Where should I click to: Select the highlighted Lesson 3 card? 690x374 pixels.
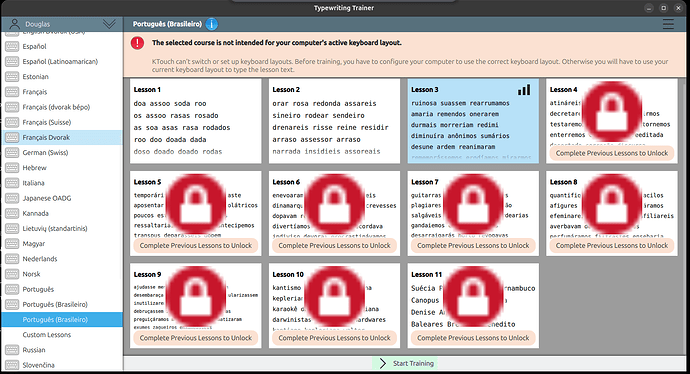coord(473,121)
